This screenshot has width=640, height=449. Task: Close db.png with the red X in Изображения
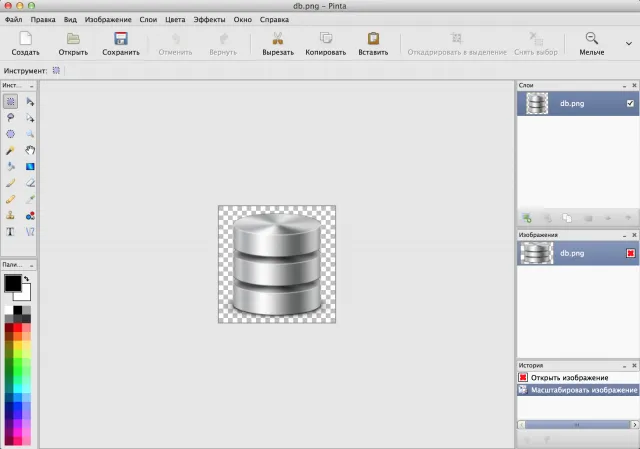(630, 253)
